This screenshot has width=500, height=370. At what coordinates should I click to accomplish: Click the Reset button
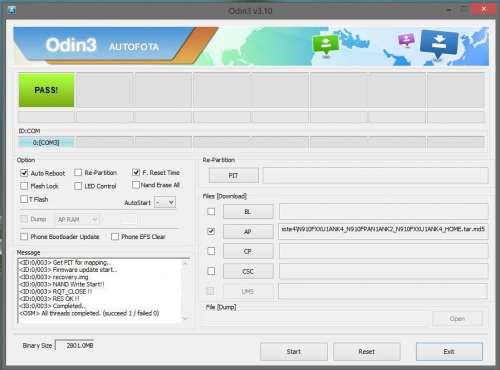pyautogui.click(x=367, y=352)
